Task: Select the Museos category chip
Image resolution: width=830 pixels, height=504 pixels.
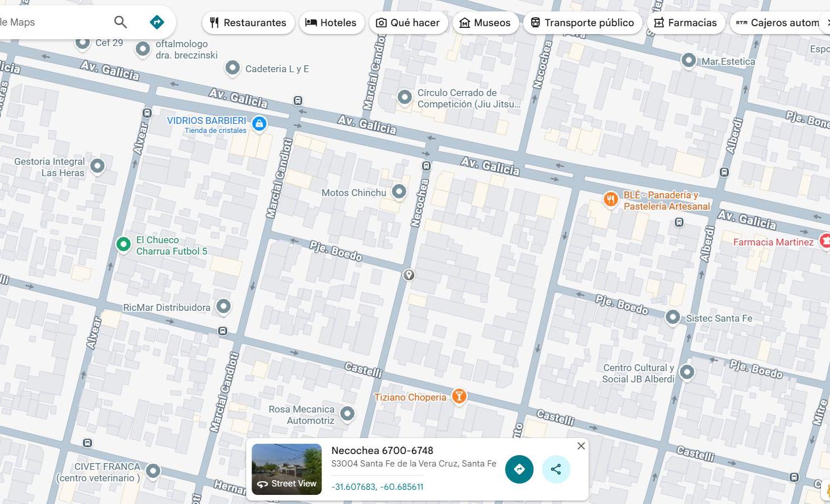Action: (485, 23)
